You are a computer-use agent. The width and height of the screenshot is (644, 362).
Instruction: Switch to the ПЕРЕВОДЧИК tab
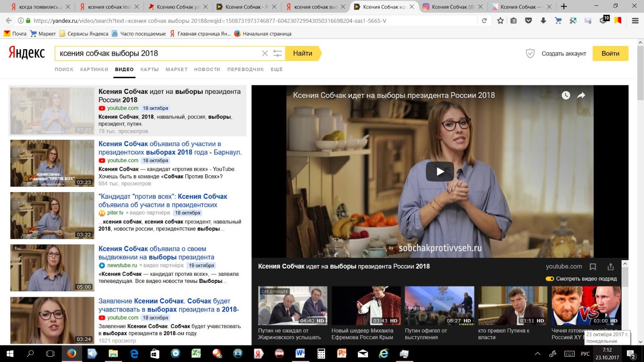pos(246,69)
